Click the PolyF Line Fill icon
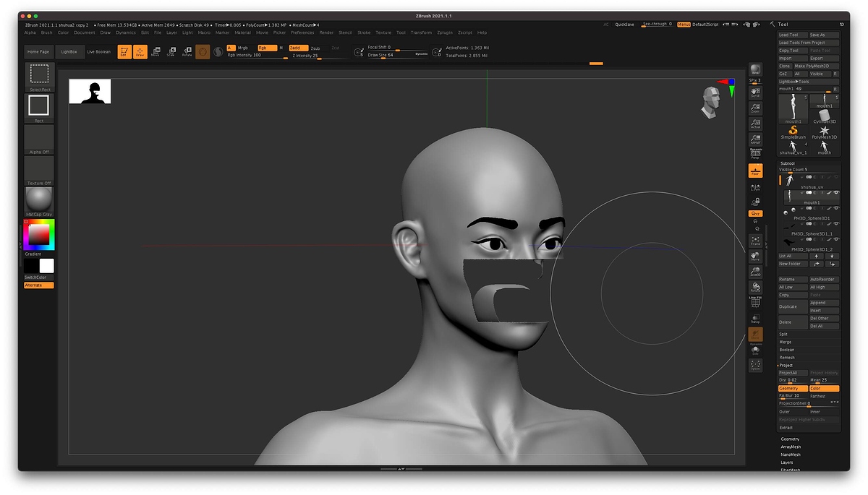 point(755,302)
